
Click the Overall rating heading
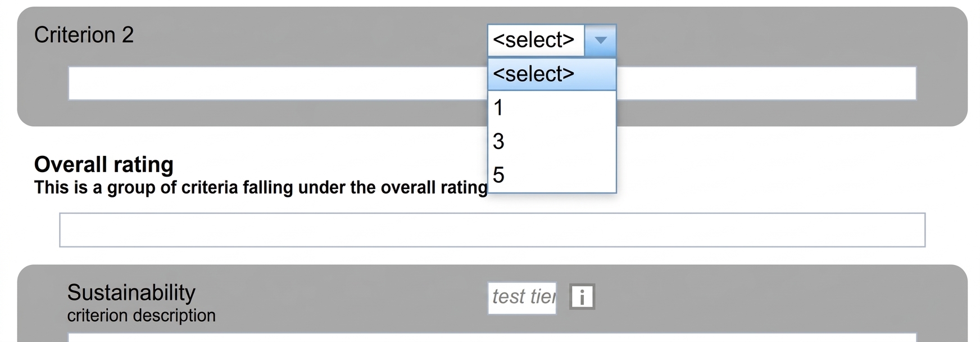(x=104, y=164)
